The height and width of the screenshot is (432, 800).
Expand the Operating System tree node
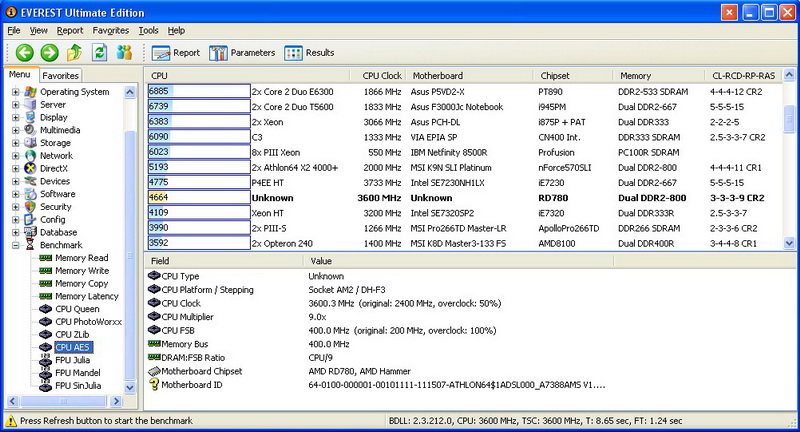pos(15,92)
